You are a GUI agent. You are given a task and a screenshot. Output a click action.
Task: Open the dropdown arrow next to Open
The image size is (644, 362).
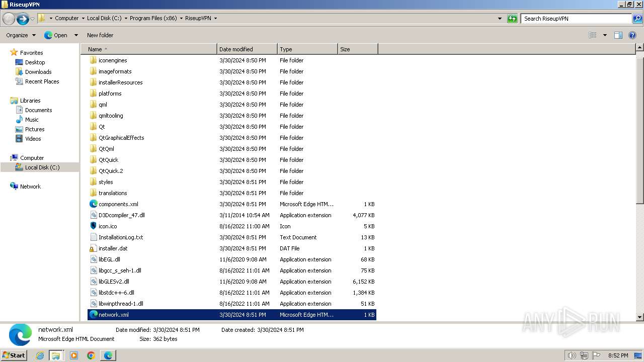[x=76, y=35]
